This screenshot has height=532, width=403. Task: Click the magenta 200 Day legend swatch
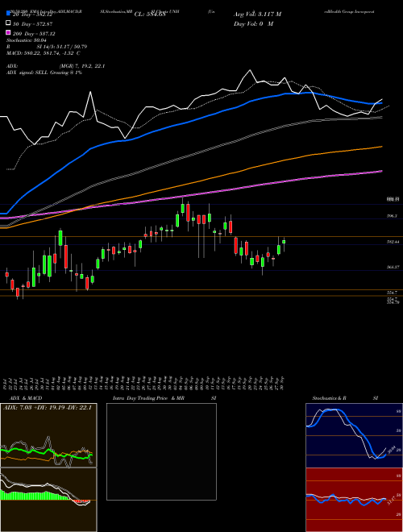pos(8,32)
